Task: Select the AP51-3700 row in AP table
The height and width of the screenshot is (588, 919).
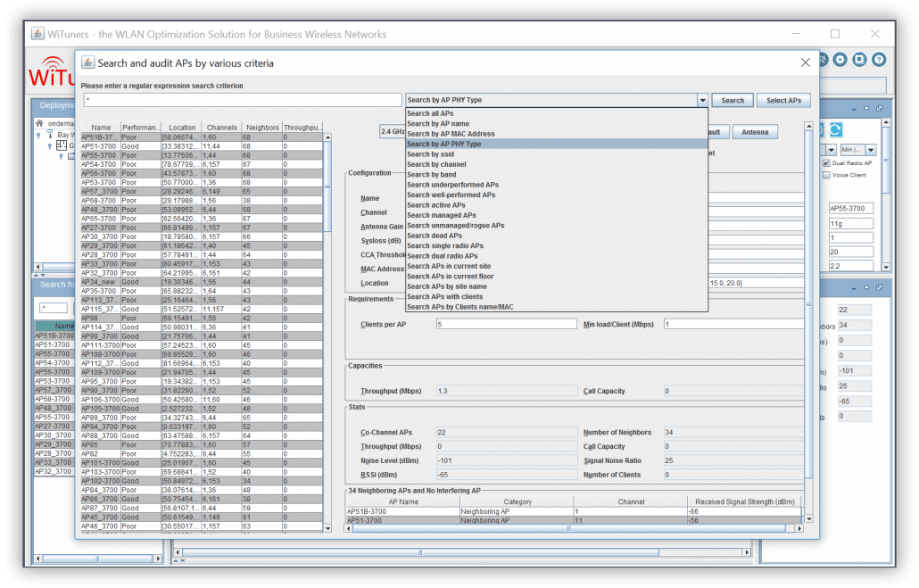Action: (x=202, y=146)
